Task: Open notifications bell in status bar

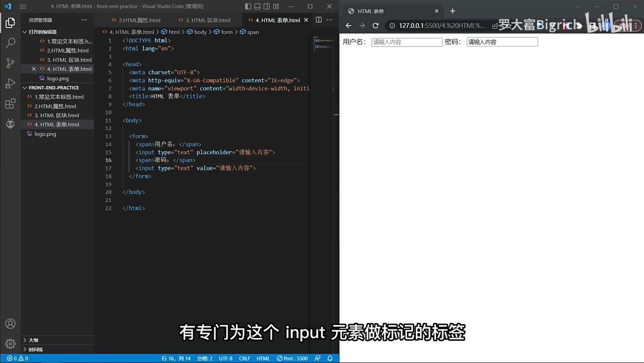Action: pos(330,359)
